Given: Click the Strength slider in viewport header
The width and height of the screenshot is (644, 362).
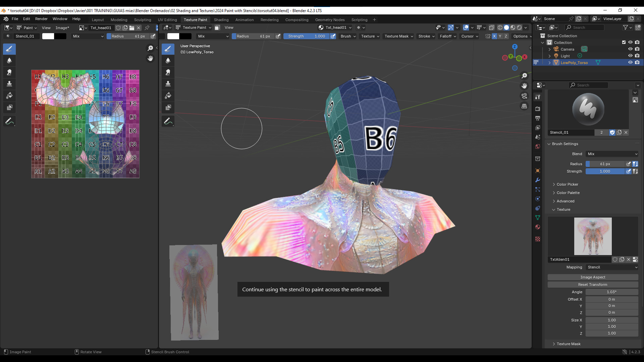Looking at the screenshot, I should click(x=307, y=36).
